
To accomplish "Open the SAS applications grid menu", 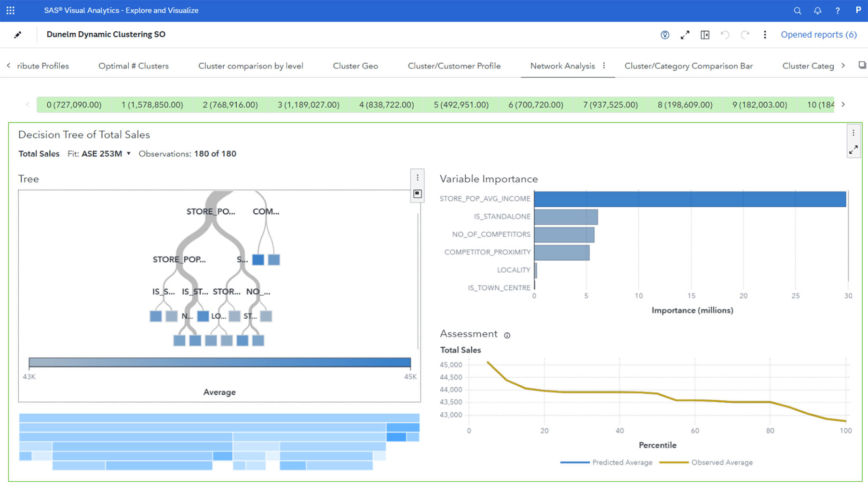I will tap(10, 10).
